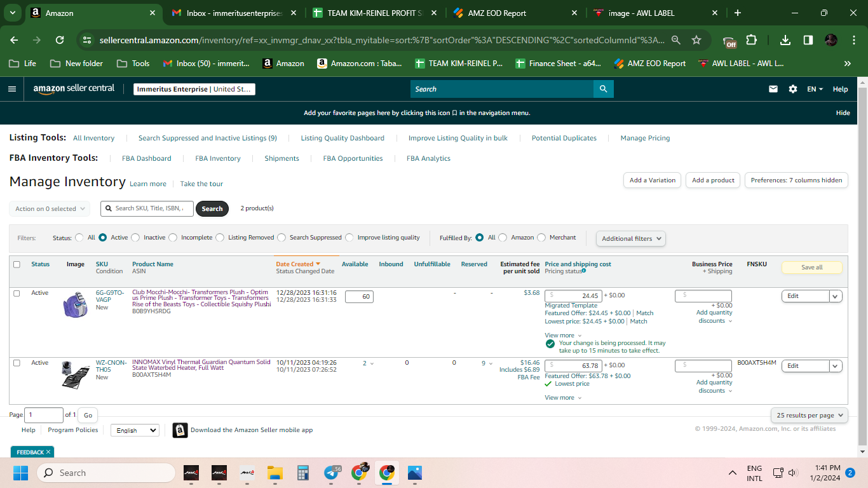868x488 pixels.
Task: Click the magnifier button beside the top Search field
Action: click(x=603, y=89)
